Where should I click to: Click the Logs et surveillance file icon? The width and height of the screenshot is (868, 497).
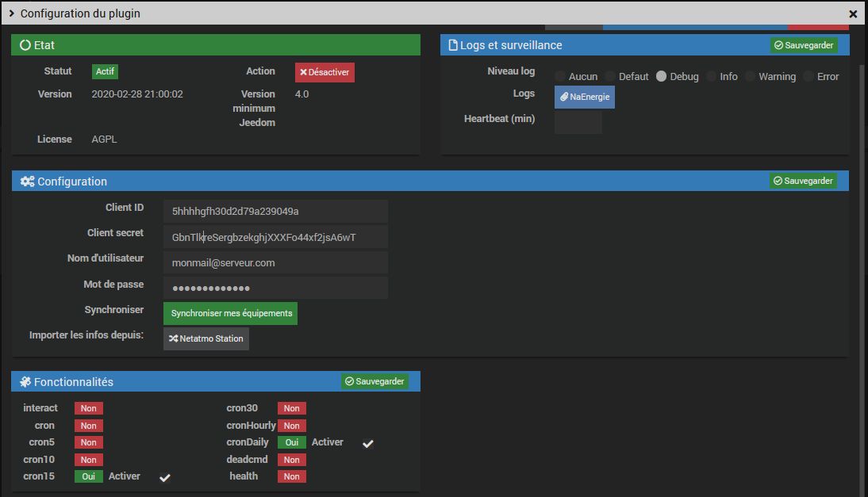[x=453, y=45]
